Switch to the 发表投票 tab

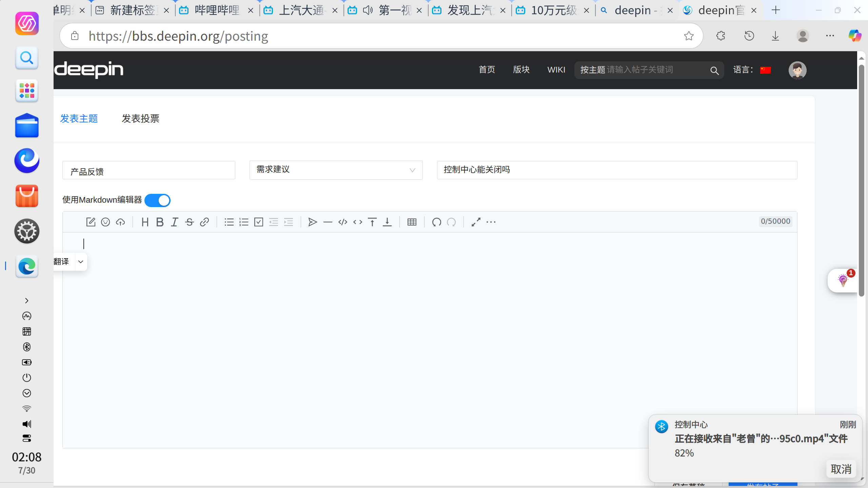(140, 119)
